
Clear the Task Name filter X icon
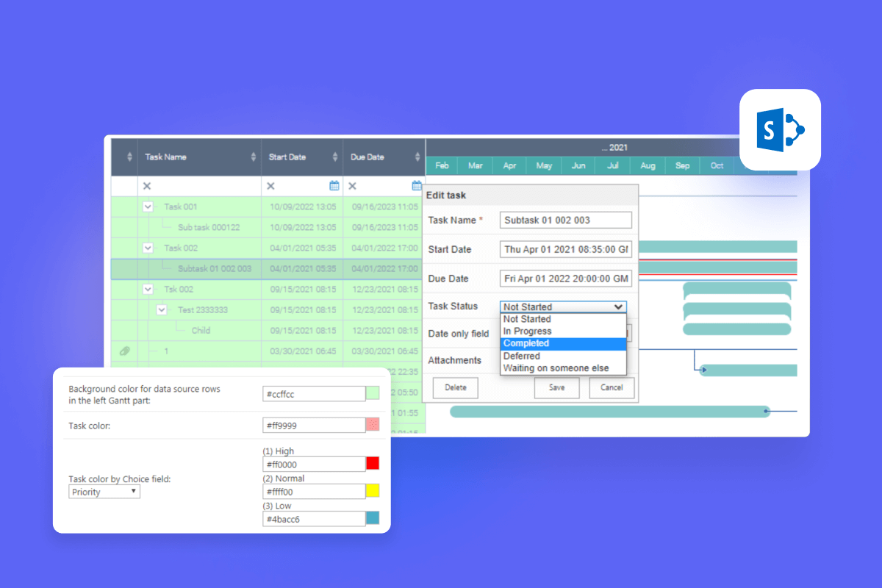point(147,187)
